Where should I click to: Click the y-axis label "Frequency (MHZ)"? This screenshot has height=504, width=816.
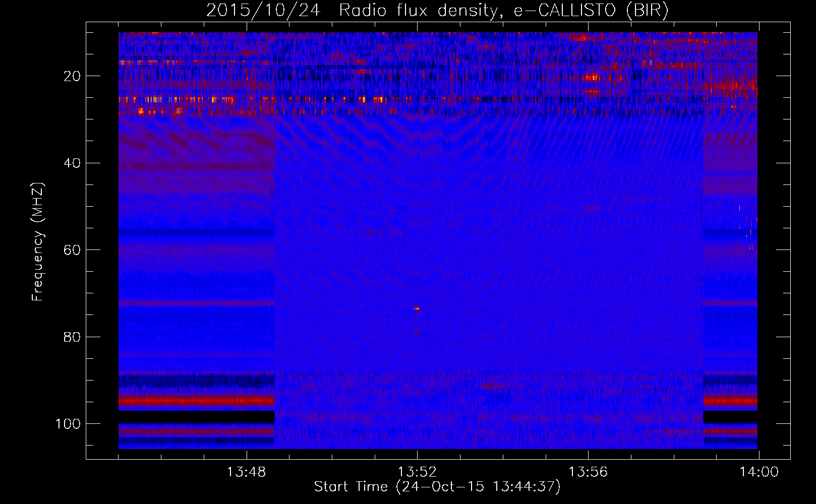click(x=38, y=242)
